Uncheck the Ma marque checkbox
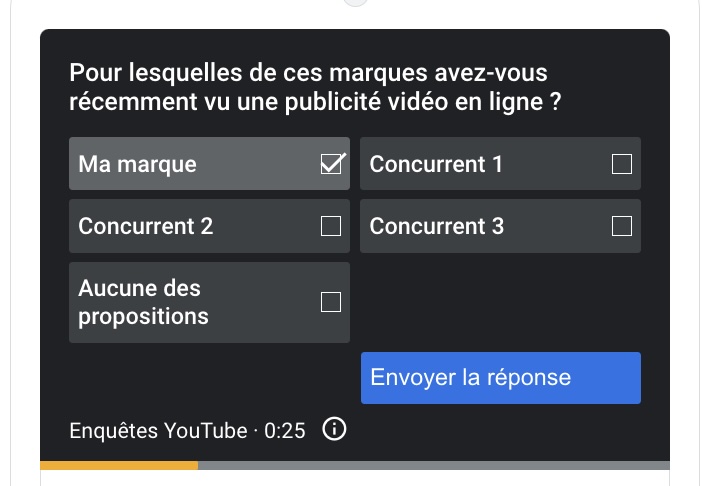This screenshot has height=486, width=708. coord(331,164)
